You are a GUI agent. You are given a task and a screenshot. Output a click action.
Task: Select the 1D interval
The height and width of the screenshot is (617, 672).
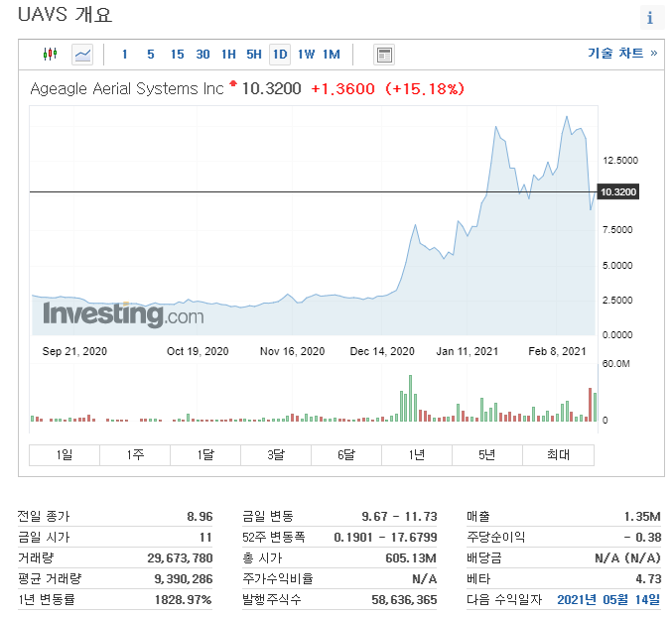(280, 55)
